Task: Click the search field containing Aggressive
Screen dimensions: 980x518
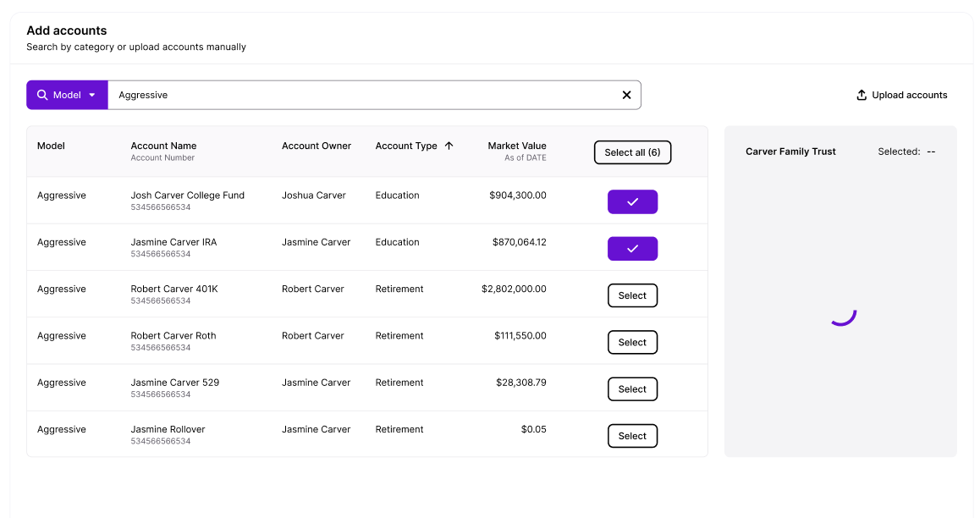Action: pos(364,96)
